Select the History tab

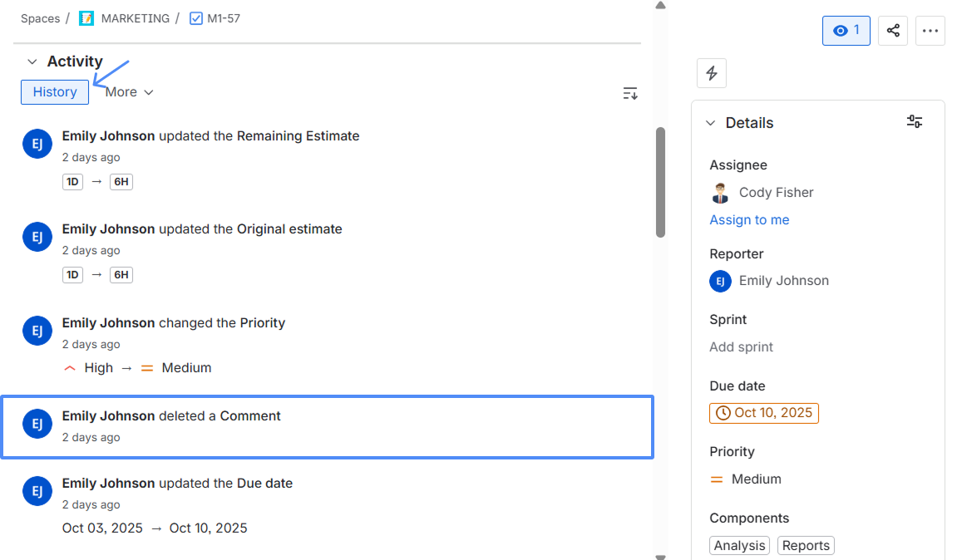tap(55, 92)
